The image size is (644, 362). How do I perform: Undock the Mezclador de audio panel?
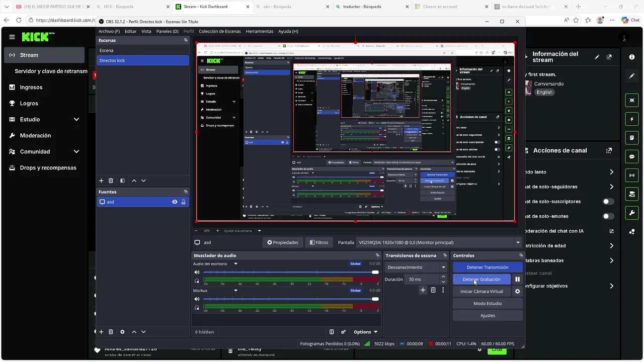pos(377,255)
